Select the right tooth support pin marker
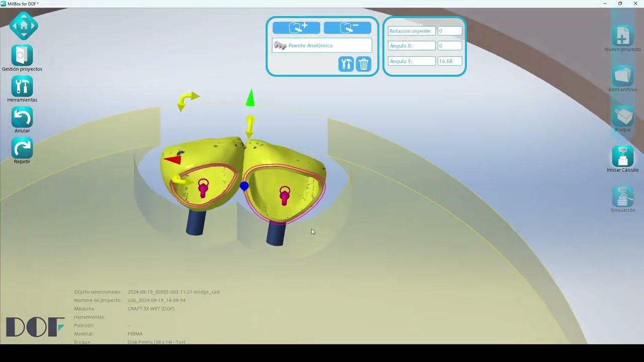644x362 pixels. pyautogui.click(x=285, y=195)
